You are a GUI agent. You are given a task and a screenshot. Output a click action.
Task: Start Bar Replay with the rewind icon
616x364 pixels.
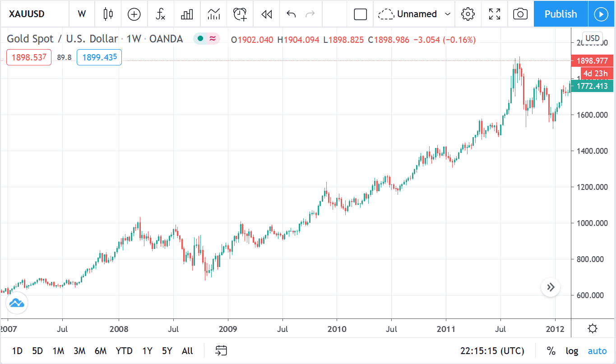[x=267, y=14]
